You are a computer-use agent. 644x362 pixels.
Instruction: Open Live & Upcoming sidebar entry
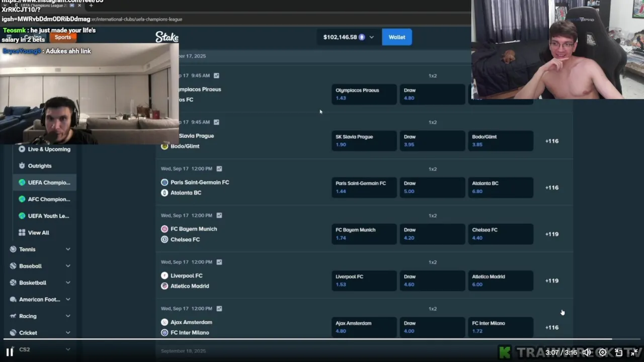click(x=44, y=149)
